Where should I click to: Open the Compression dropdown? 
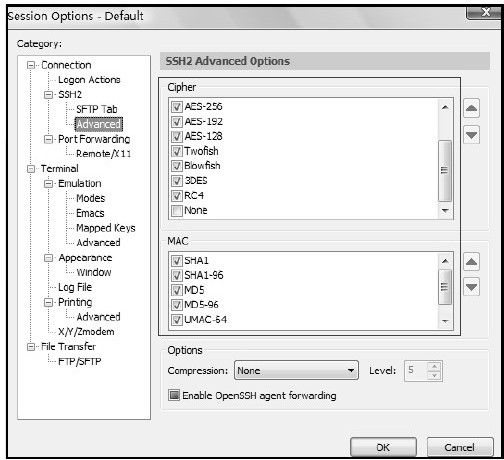pyautogui.click(x=296, y=370)
